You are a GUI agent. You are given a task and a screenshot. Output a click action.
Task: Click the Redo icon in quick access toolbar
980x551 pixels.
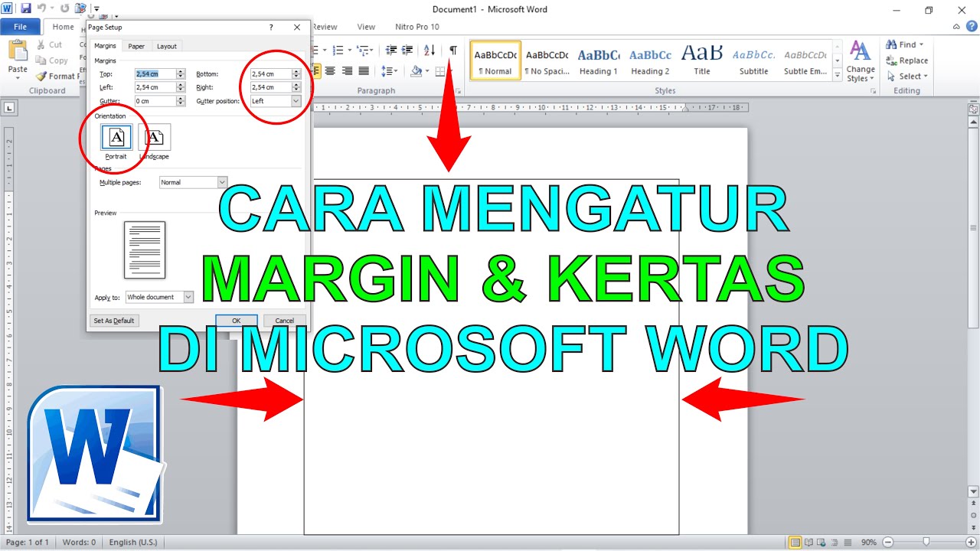[x=64, y=9]
